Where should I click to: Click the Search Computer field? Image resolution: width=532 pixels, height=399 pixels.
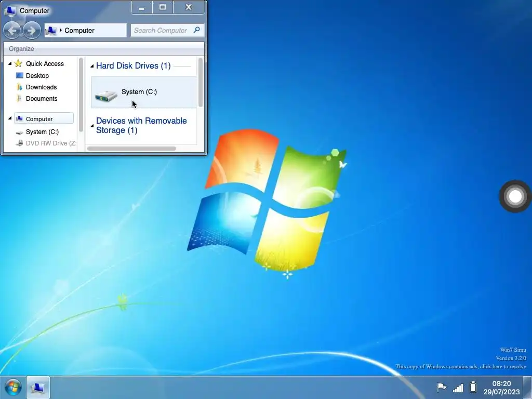point(167,30)
